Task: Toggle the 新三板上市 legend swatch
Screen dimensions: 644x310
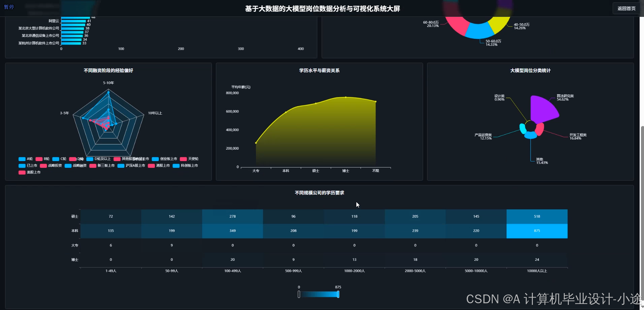Action: [x=93, y=165]
